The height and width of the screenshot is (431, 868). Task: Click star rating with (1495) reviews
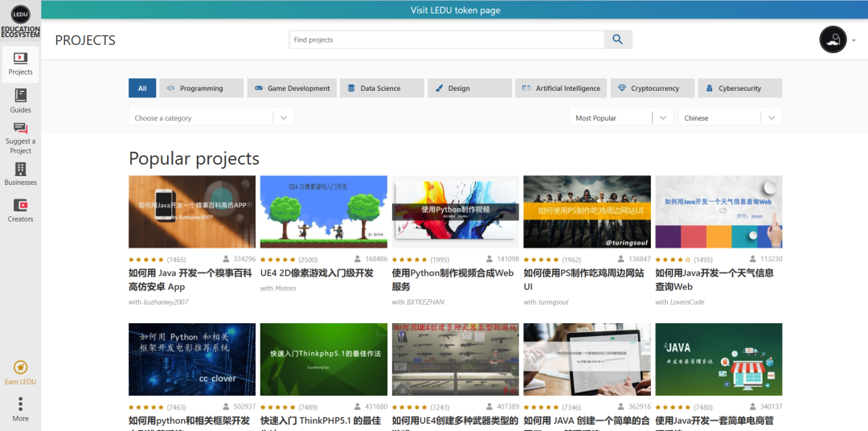[684, 259]
